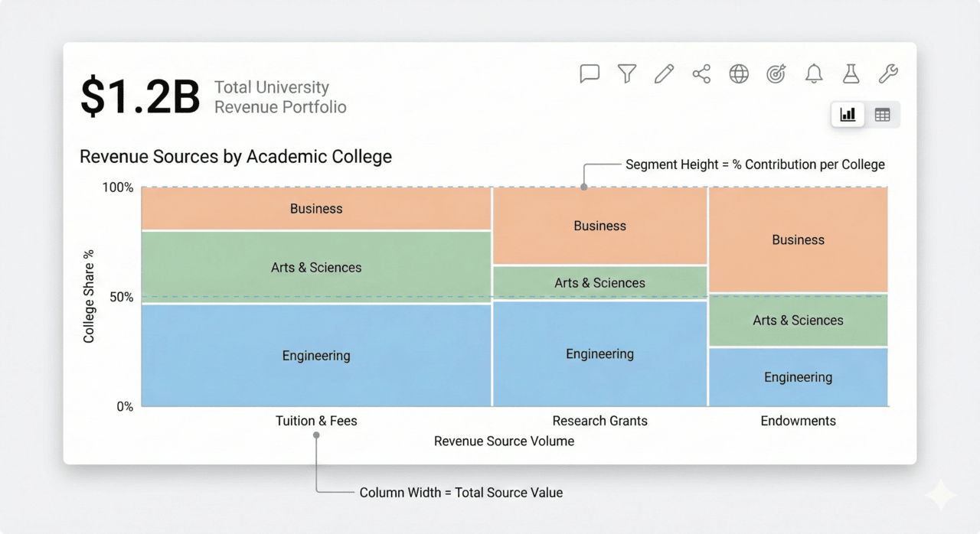Edit the chart with the pencil tool
The height and width of the screenshot is (534, 980).
coord(663,73)
